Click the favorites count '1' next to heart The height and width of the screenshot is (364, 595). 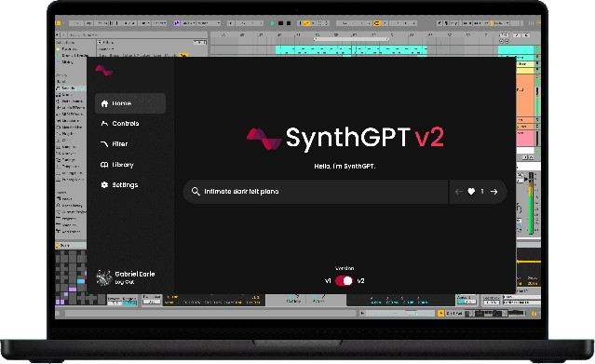click(x=482, y=192)
